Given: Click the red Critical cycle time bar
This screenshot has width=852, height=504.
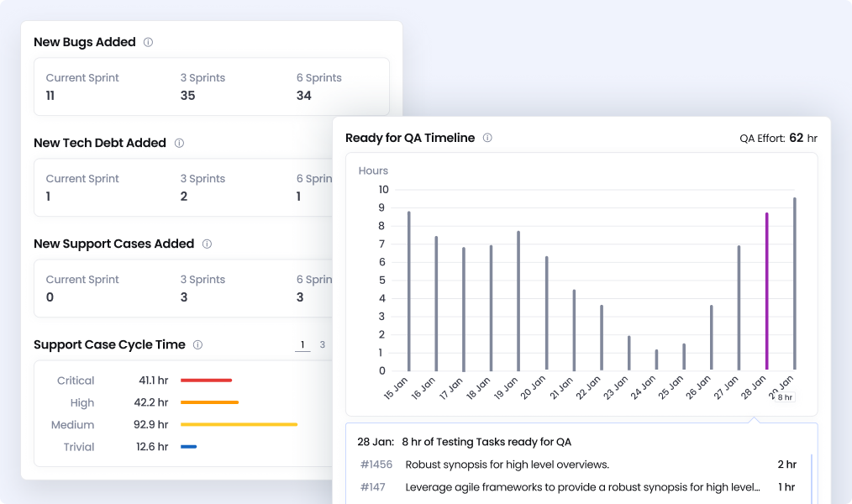Looking at the screenshot, I should click(x=206, y=381).
